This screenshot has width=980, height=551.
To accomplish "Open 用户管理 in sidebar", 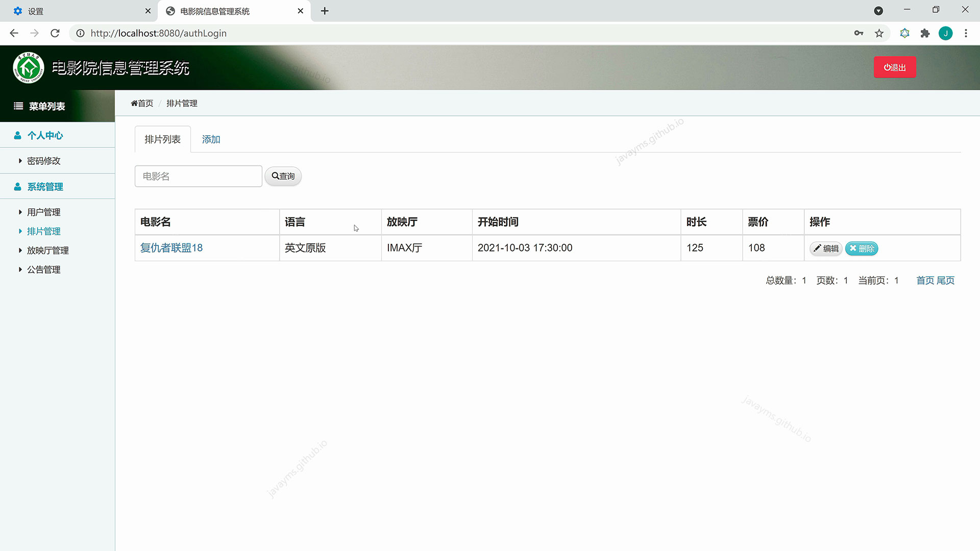I will coord(43,212).
